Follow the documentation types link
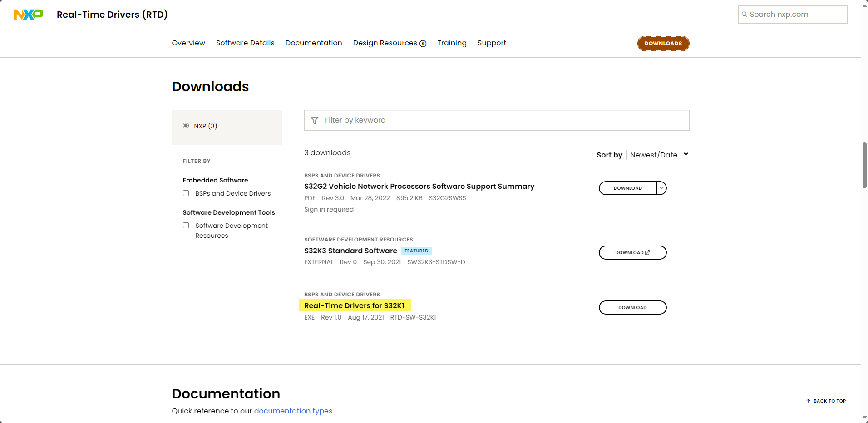Screen dimensions: 868x423 coord(293,411)
